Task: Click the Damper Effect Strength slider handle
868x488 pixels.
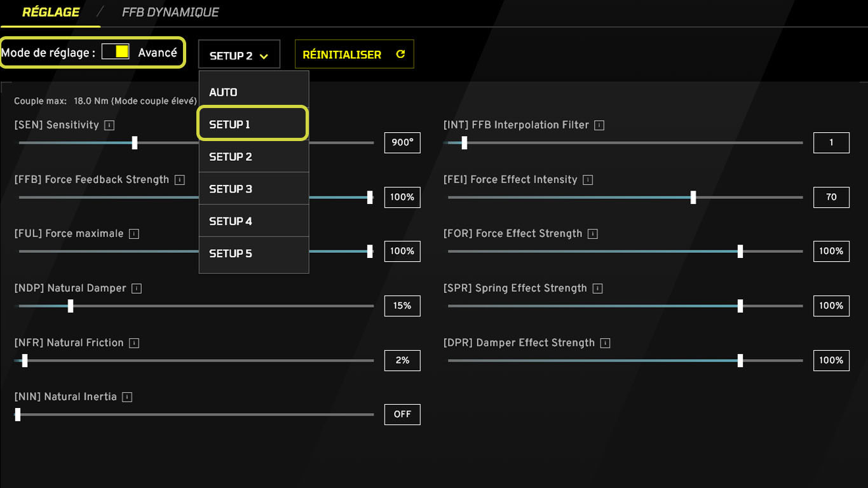Action: click(x=740, y=360)
